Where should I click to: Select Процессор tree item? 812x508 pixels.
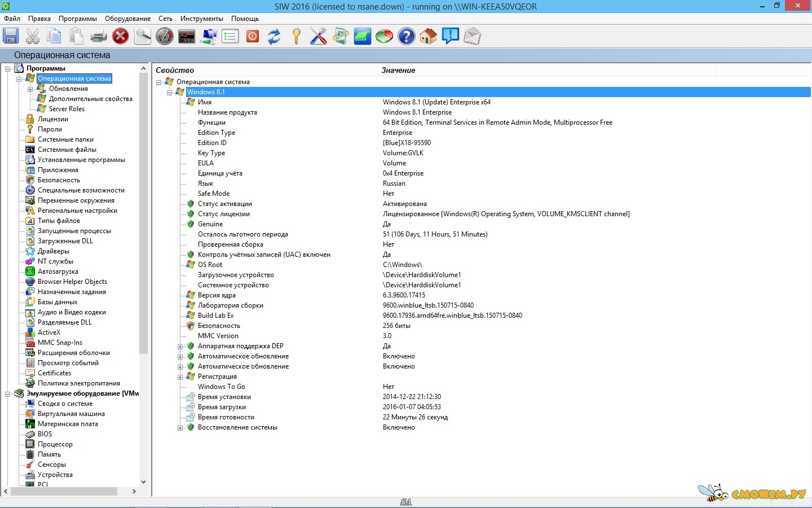click(55, 444)
